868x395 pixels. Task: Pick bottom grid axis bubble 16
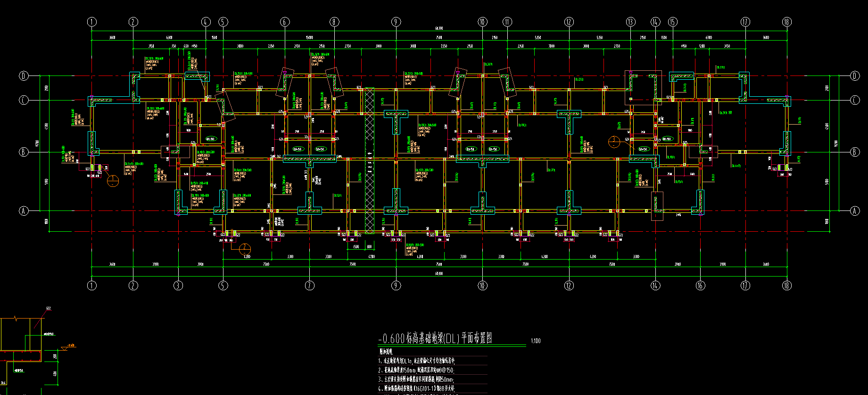[x=700, y=285]
